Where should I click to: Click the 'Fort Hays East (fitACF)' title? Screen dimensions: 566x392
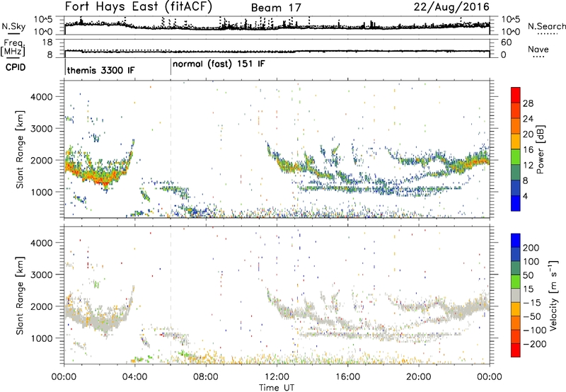pyautogui.click(x=139, y=6)
